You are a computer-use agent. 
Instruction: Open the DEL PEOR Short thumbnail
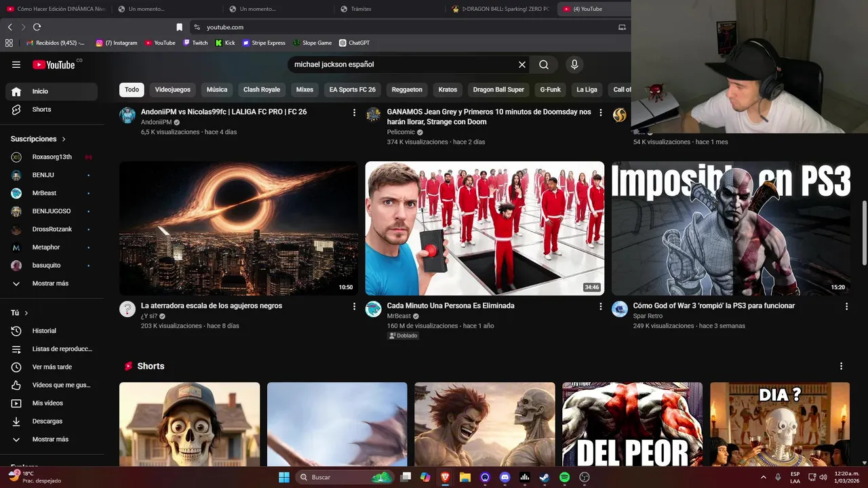pos(632,424)
